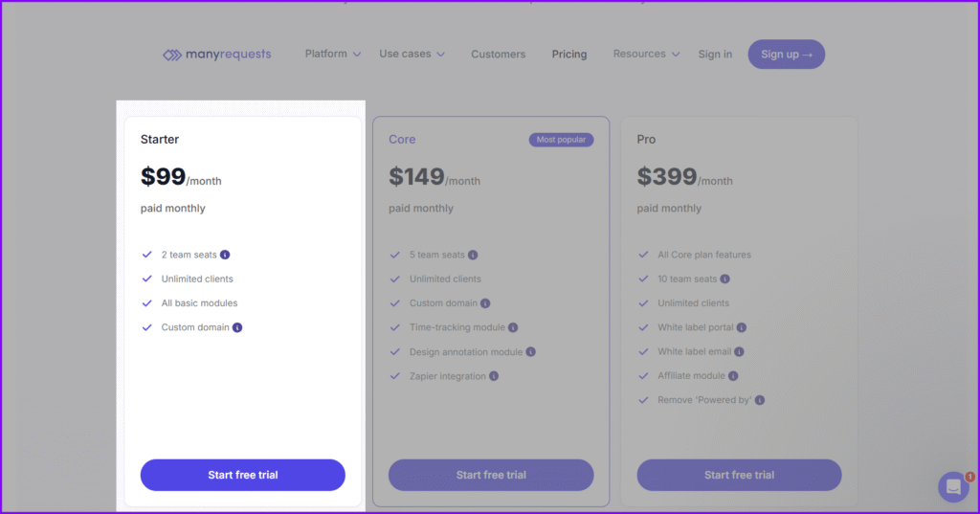Go to the Customers page
The image size is (980, 514).
coord(498,55)
